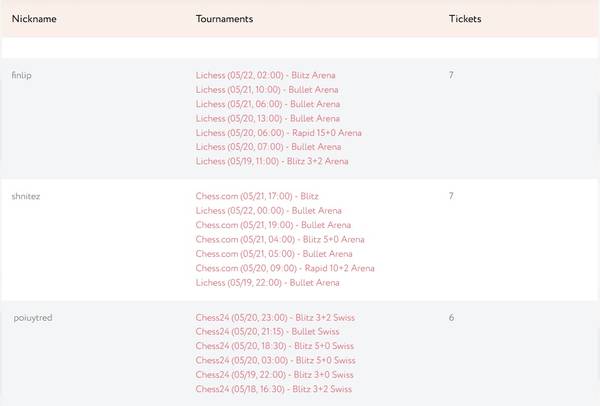600x406 pixels.
Task: Visit Lichess 05/20 07:00 Bullet Arena
Action: click(268, 147)
